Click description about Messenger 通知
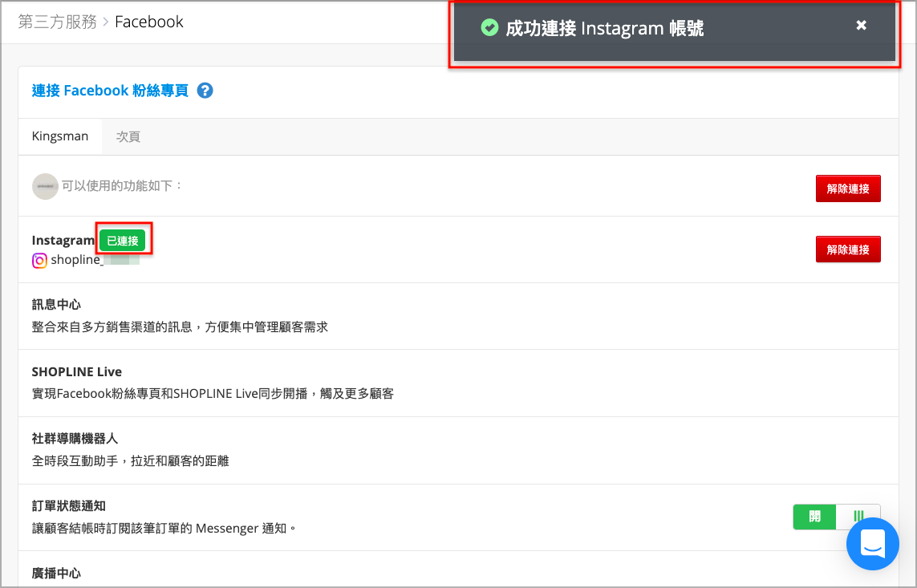This screenshot has height=588, width=917. click(x=164, y=529)
